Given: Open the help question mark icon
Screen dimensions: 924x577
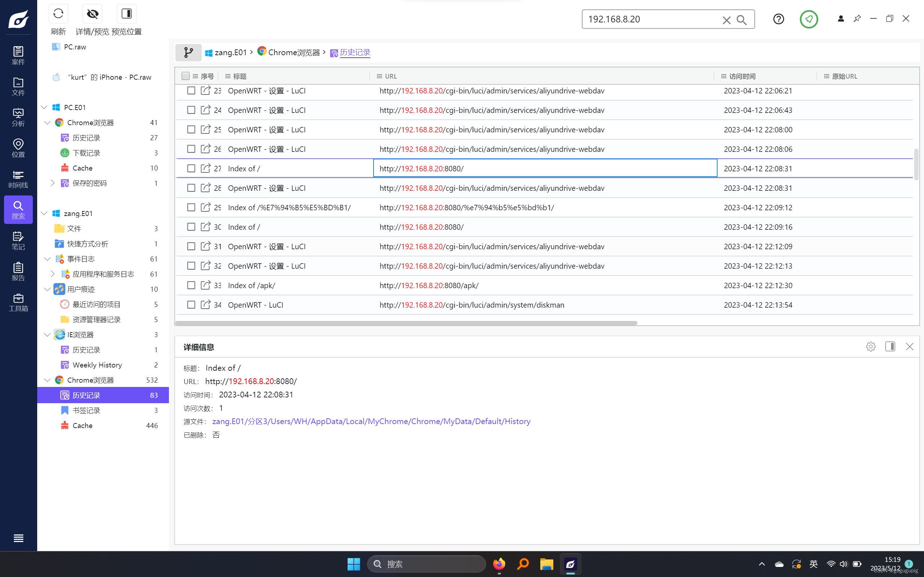Looking at the screenshot, I should [778, 19].
